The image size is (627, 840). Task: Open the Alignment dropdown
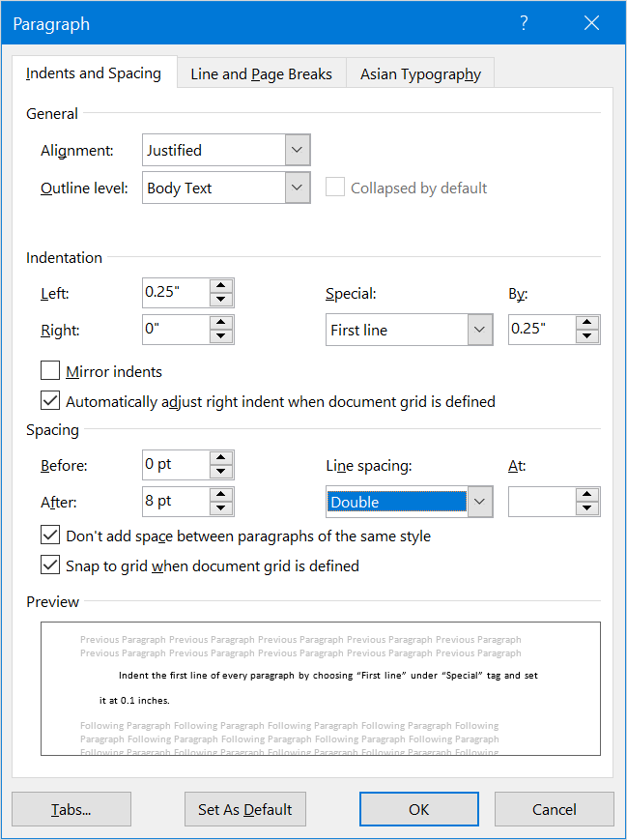pyautogui.click(x=298, y=150)
